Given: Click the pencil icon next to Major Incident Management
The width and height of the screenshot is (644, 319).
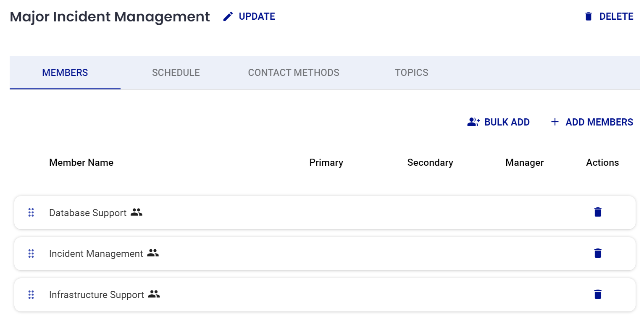Looking at the screenshot, I should point(228,16).
